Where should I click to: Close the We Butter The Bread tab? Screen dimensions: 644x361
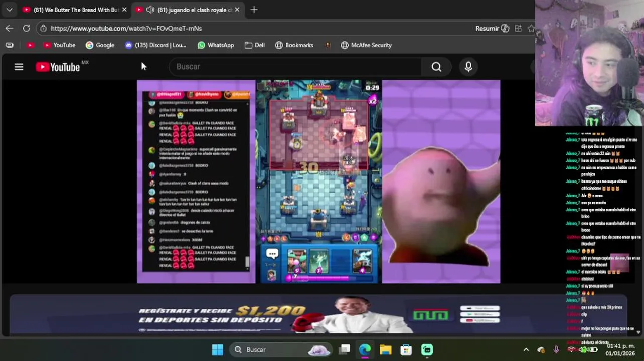[124, 10]
